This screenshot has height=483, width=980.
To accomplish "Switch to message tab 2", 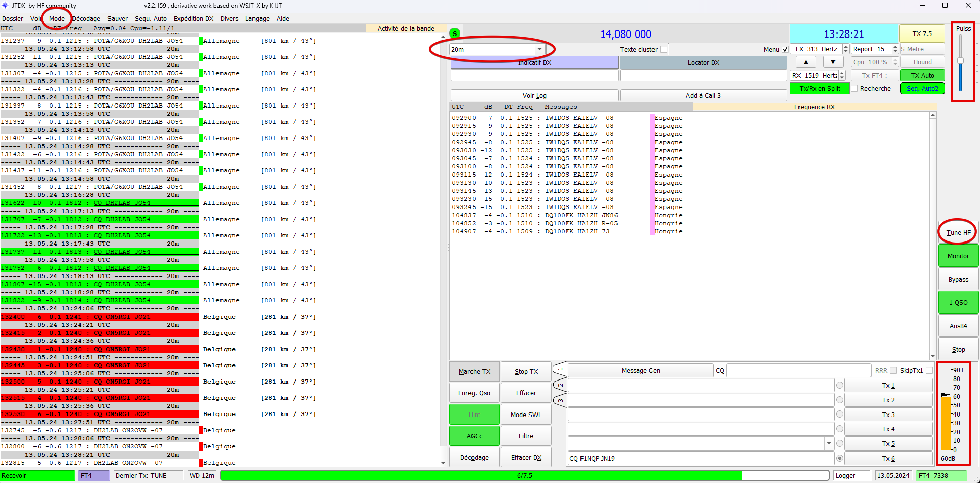I will point(560,385).
